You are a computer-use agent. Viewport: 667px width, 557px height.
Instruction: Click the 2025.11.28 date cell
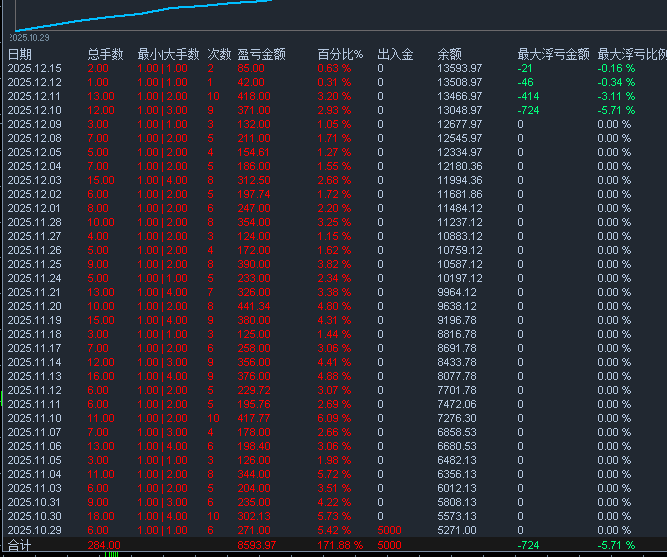(35, 222)
